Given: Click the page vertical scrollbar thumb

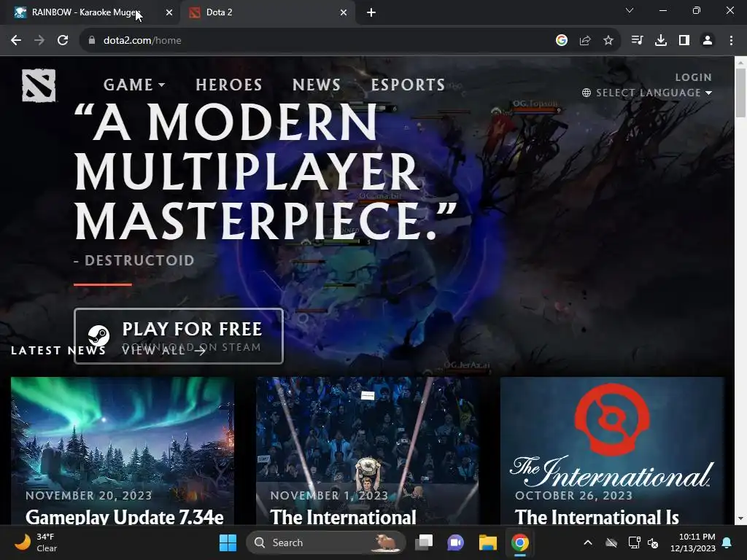Looking at the screenshot, I should point(741,93).
